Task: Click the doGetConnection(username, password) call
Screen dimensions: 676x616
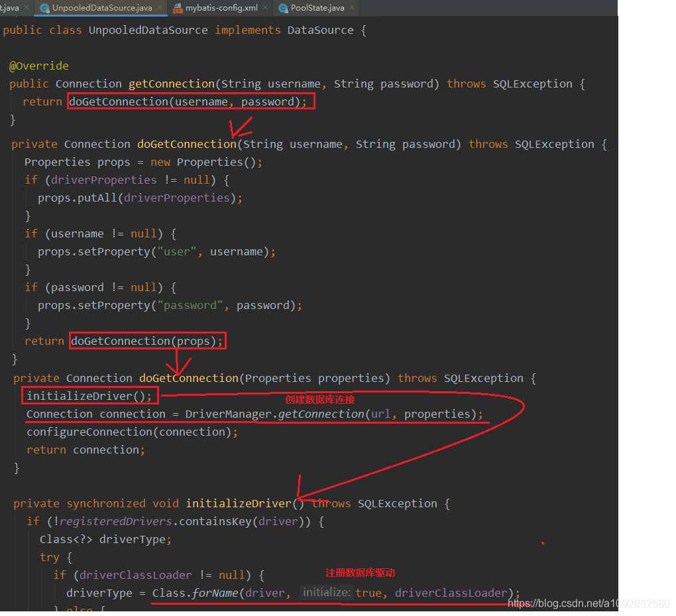Action: pyautogui.click(x=188, y=101)
